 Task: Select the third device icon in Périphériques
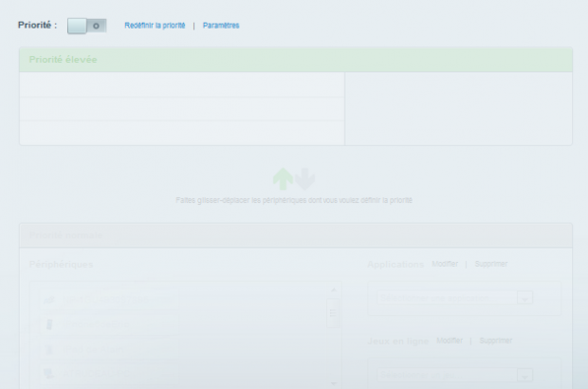tap(48, 349)
